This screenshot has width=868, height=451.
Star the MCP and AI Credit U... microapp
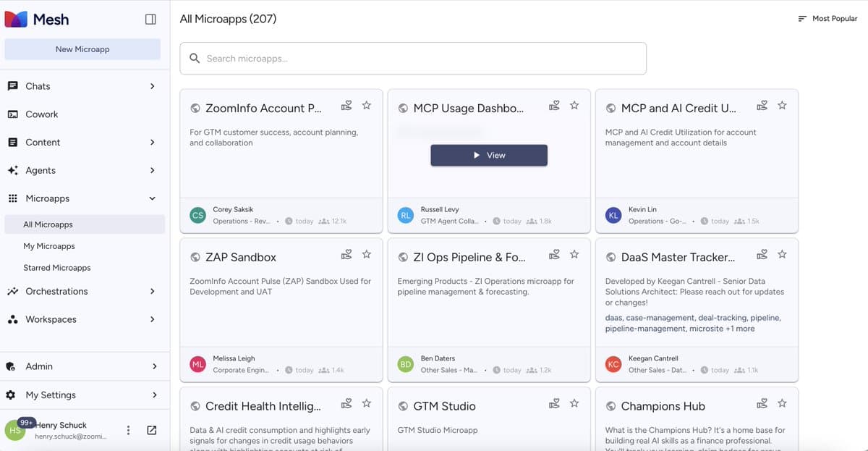(782, 106)
